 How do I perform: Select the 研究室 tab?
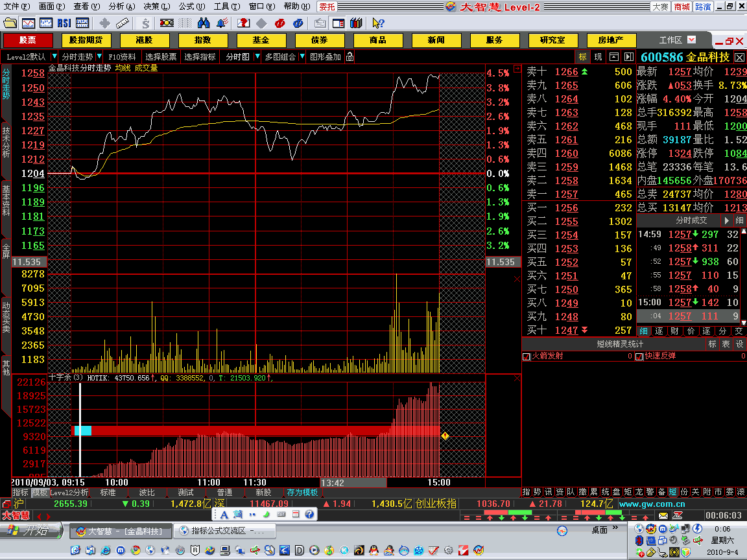click(552, 40)
